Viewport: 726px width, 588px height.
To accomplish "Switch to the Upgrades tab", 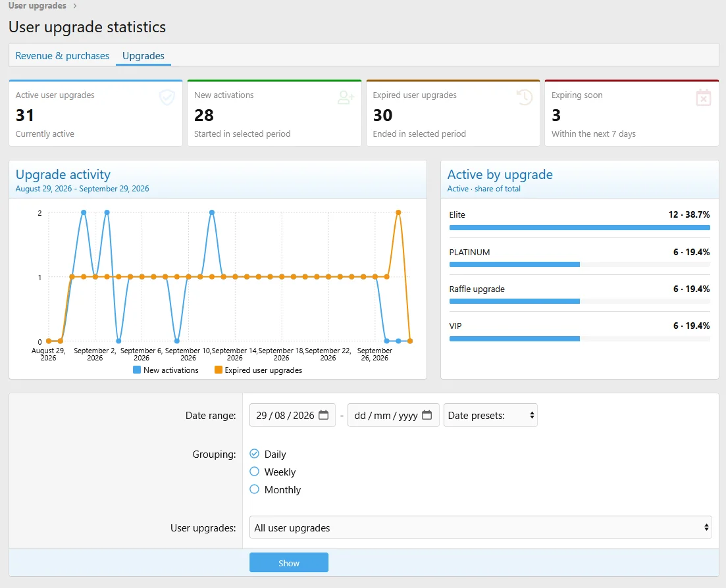I will coord(143,55).
